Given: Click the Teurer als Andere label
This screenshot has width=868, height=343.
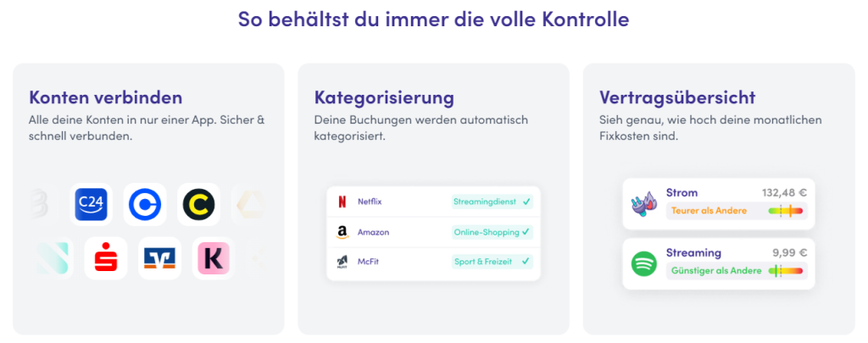Looking at the screenshot, I should click(709, 211).
